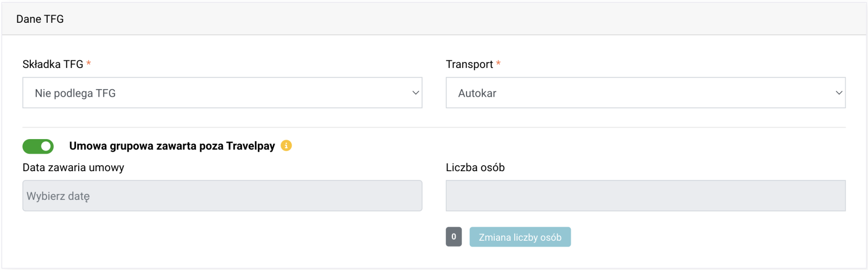Click the Liczba osób input field
This screenshot has height=270, width=868.
click(x=646, y=196)
